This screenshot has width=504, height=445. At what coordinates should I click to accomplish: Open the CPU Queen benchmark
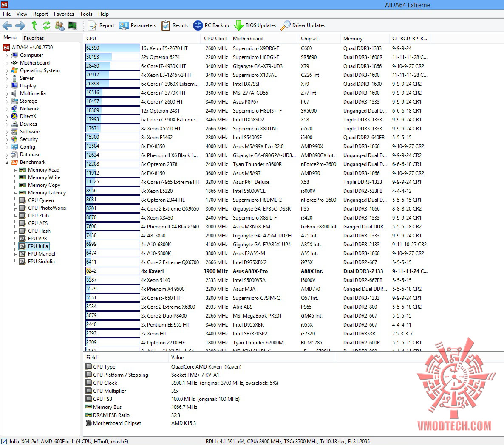click(37, 200)
